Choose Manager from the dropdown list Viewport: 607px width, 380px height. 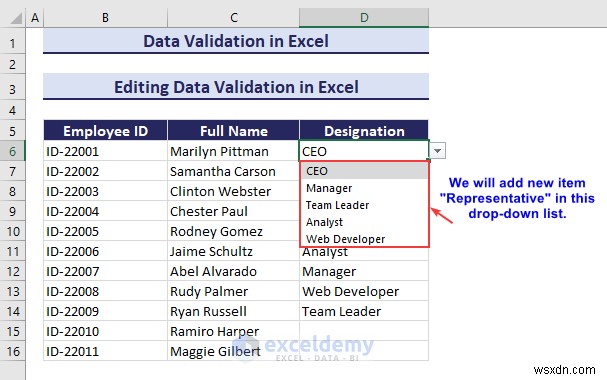pyautogui.click(x=364, y=188)
